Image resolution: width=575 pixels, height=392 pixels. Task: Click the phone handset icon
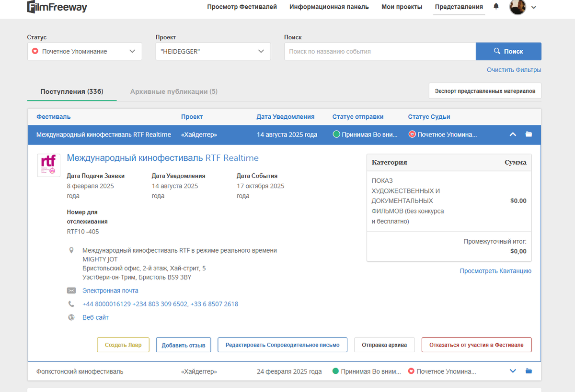pos(71,304)
